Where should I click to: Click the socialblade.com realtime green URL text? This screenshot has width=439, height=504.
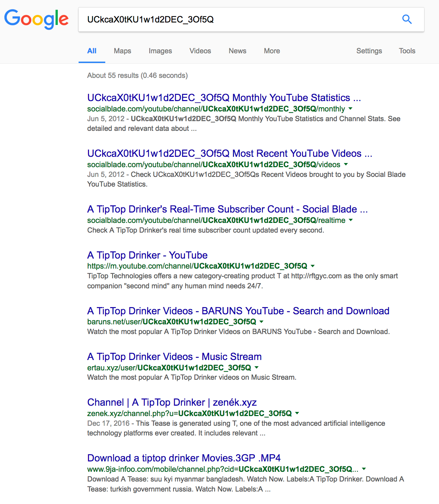(x=216, y=220)
